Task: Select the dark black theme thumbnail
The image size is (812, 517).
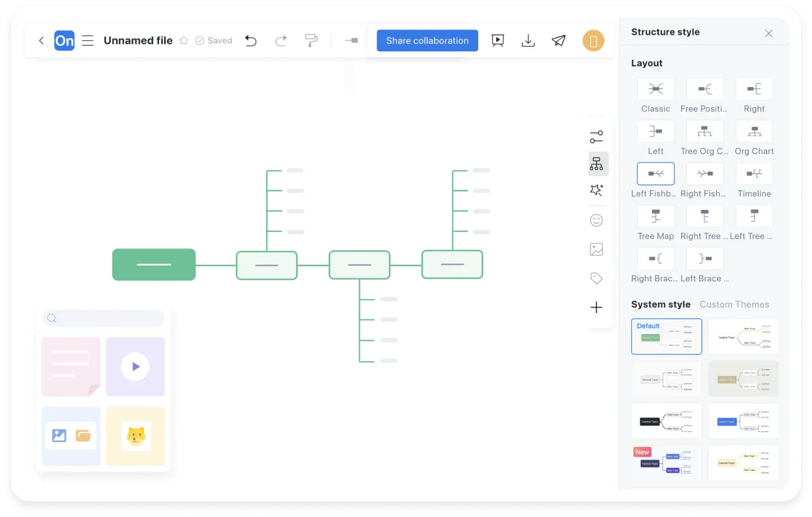Action: point(667,421)
